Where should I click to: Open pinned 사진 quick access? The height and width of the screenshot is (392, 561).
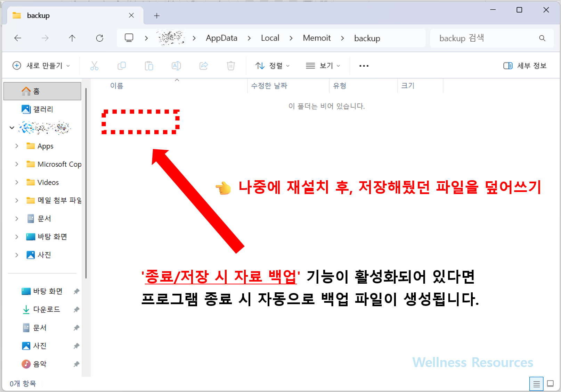pos(34,346)
